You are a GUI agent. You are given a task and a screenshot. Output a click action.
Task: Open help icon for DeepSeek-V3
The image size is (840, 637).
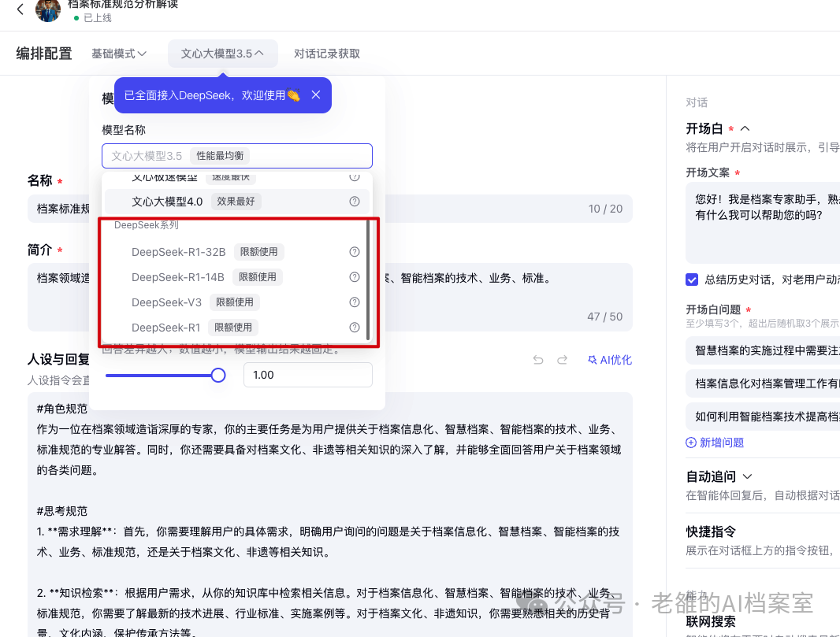click(355, 302)
